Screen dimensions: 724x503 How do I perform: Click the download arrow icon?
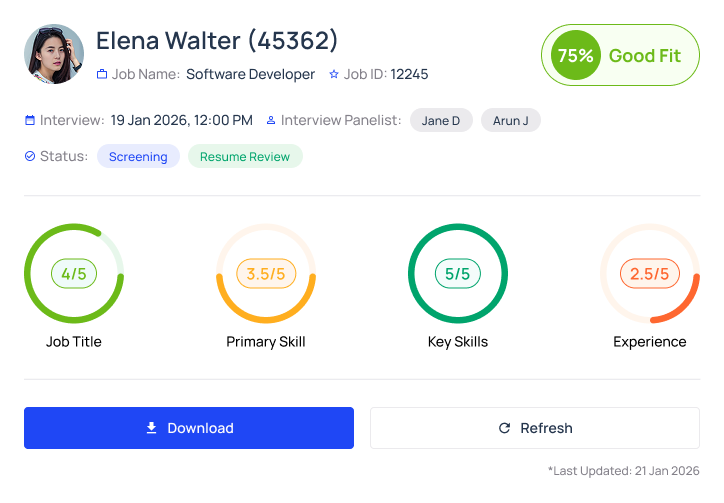[x=152, y=428]
